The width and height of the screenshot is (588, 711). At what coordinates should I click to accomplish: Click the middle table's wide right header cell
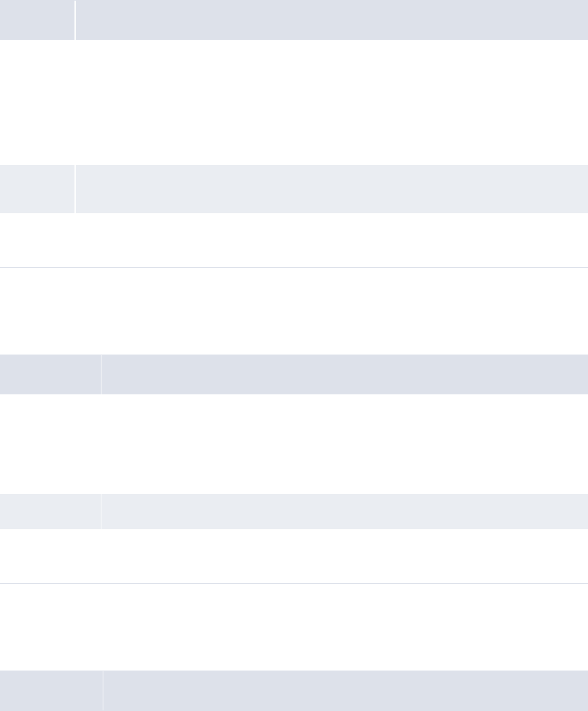click(344, 374)
